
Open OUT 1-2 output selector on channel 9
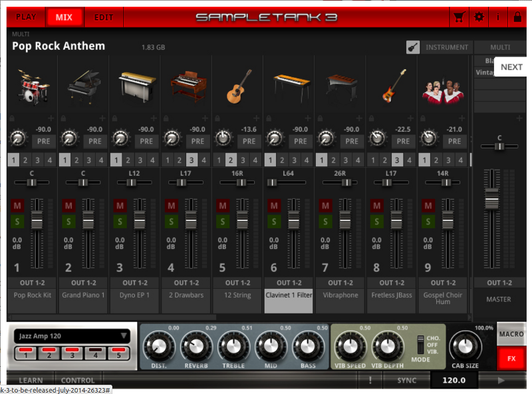(x=443, y=283)
